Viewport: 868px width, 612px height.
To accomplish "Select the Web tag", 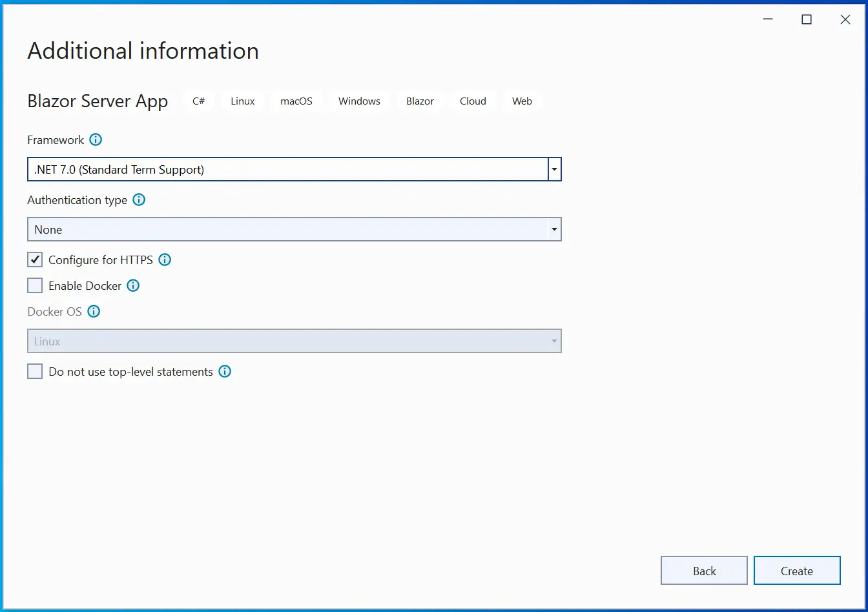I will click(522, 101).
